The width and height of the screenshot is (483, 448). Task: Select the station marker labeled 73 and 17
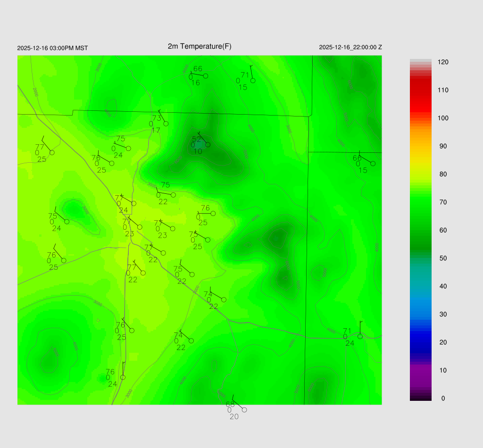[x=166, y=124]
